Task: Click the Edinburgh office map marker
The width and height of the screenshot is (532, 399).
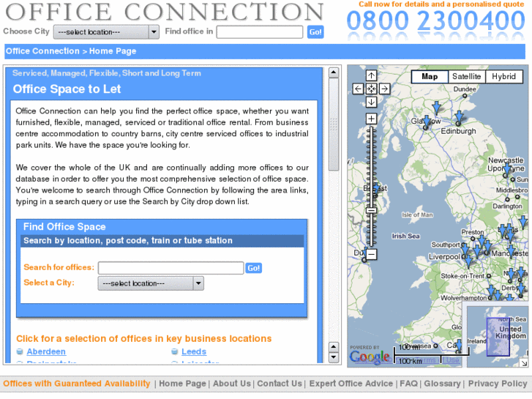Action: (459, 117)
